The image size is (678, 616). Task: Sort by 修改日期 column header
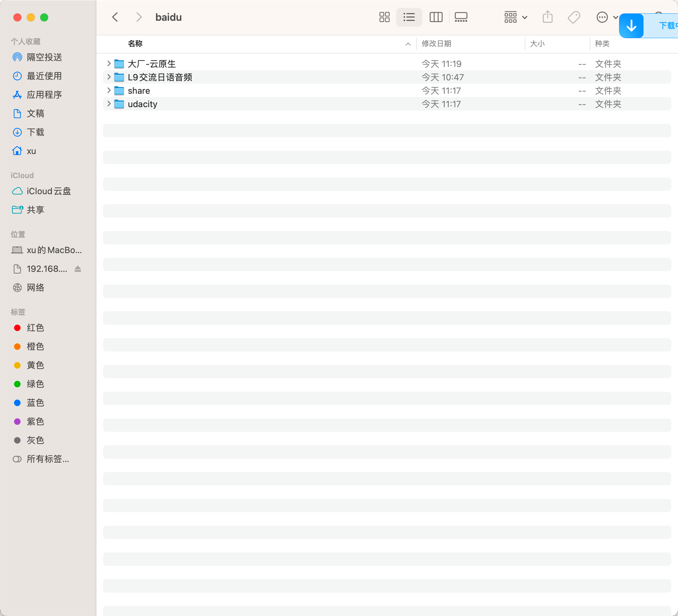coord(436,44)
